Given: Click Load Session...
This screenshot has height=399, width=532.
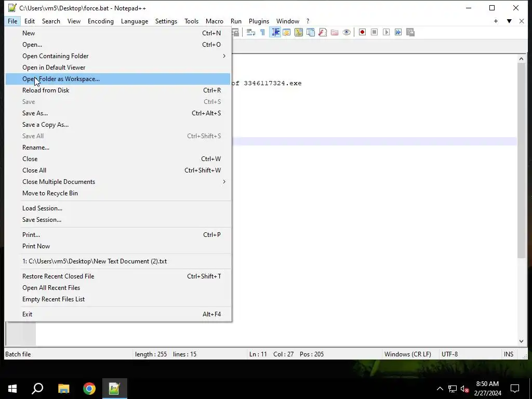Looking at the screenshot, I should click(118, 208).
